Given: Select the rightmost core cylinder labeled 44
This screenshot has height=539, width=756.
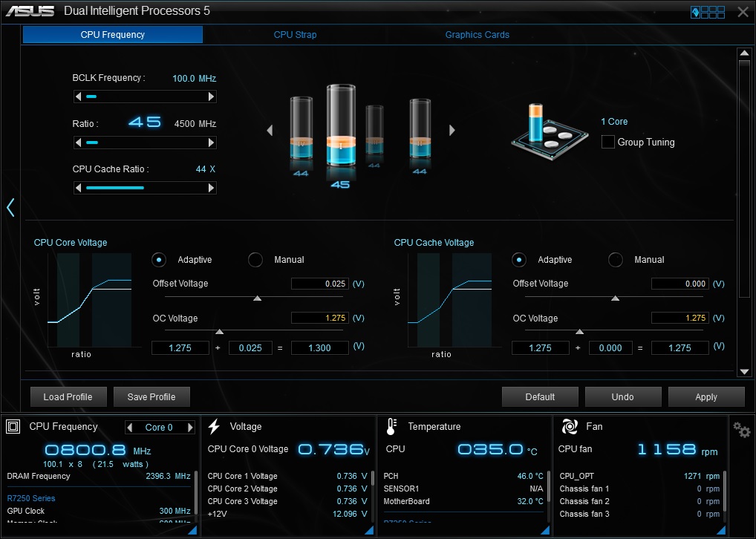Looking at the screenshot, I should click(x=420, y=128).
